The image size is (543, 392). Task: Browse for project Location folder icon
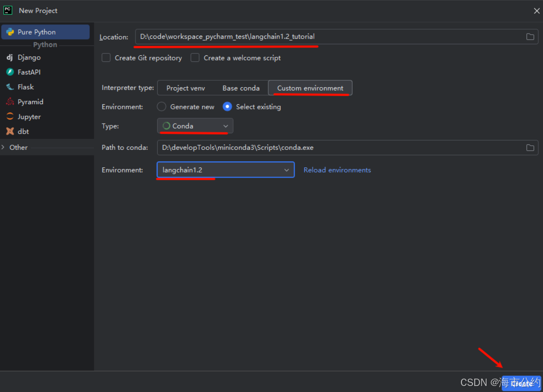pyautogui.click(x=530, y=37)
